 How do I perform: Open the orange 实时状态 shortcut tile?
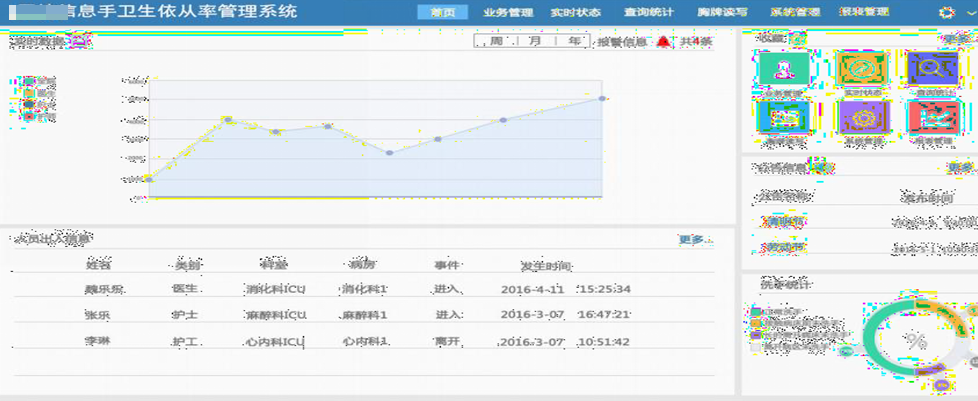click(862, 69)
